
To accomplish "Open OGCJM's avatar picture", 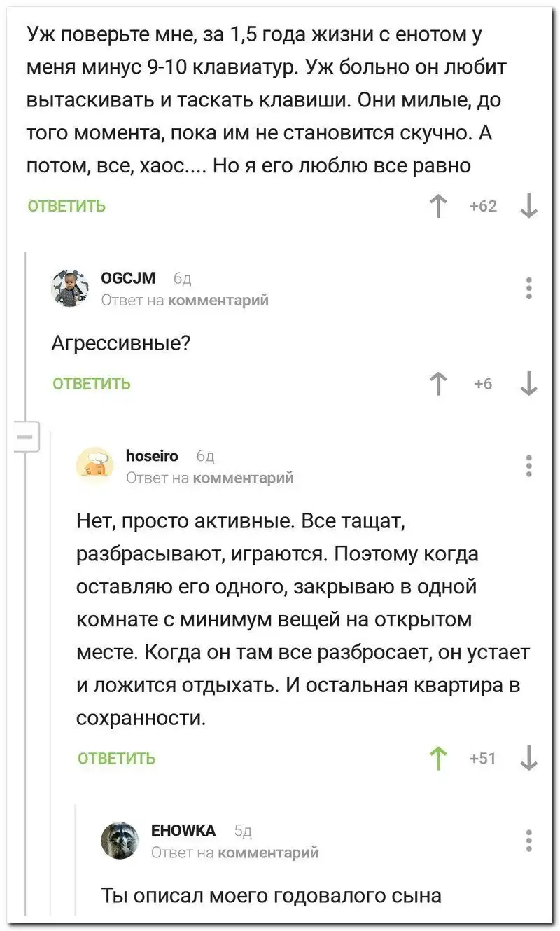I will click(x=69, y=288).
